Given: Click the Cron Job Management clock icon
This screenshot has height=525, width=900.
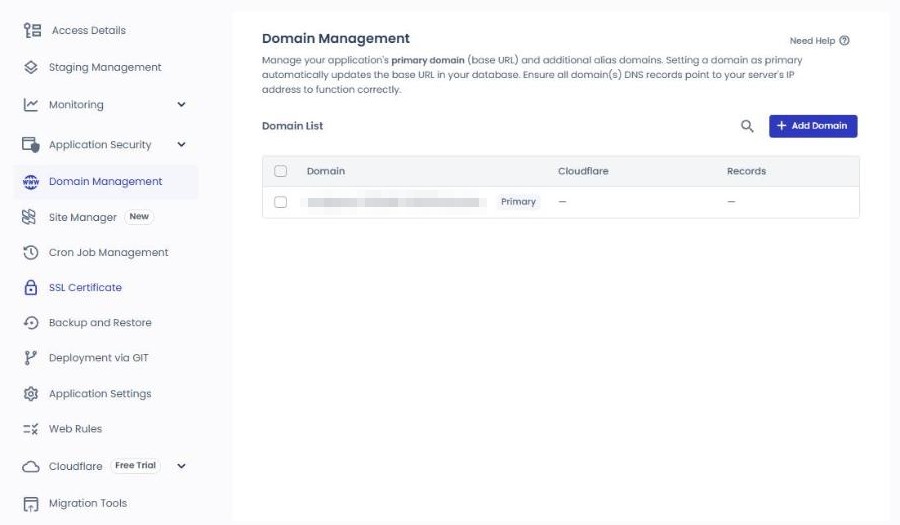Looking at the screenshot, I should click(31, 252).
